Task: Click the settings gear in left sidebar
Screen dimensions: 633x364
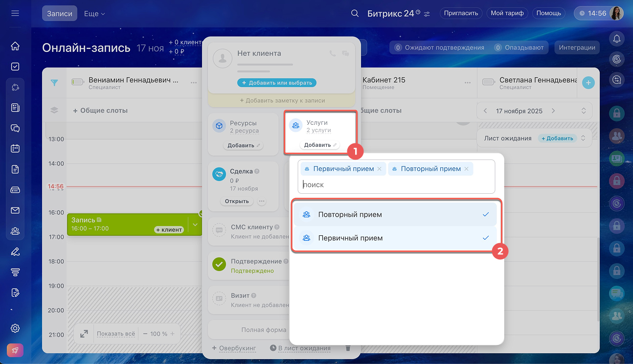Action: click(x=15, y=328)
